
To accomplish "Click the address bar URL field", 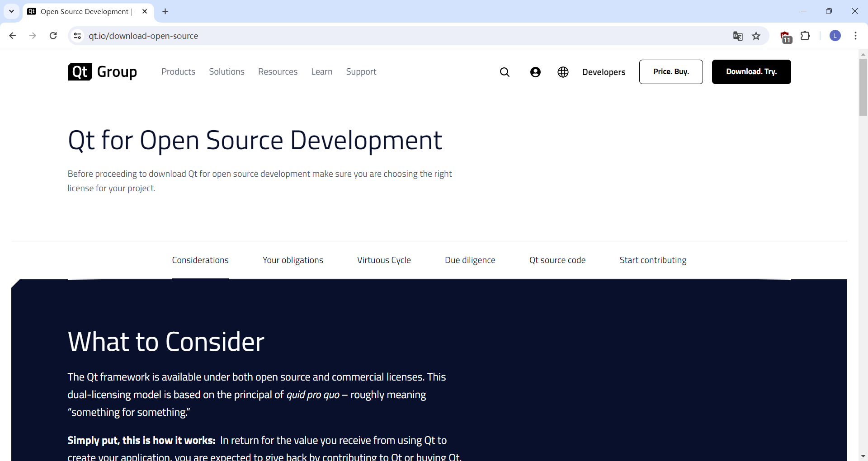I will tap(362, 36).
